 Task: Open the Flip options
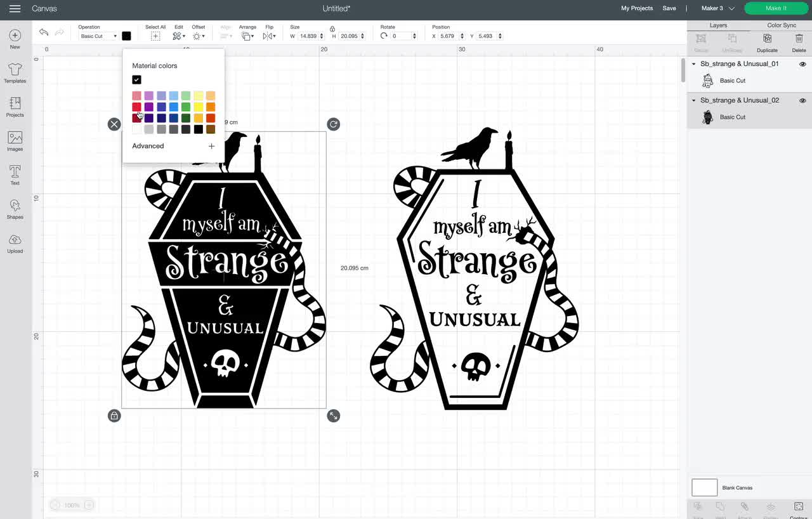[269, 36]
